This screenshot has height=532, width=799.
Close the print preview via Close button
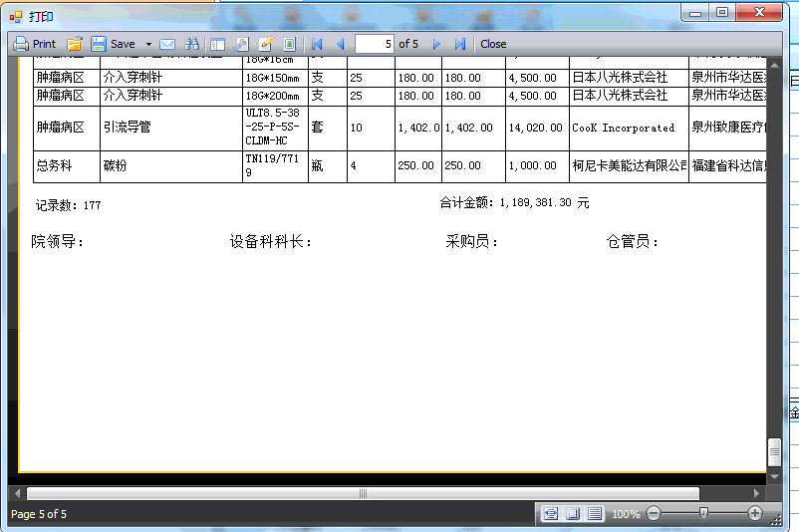pyautogui.click(x=493, y=44)
